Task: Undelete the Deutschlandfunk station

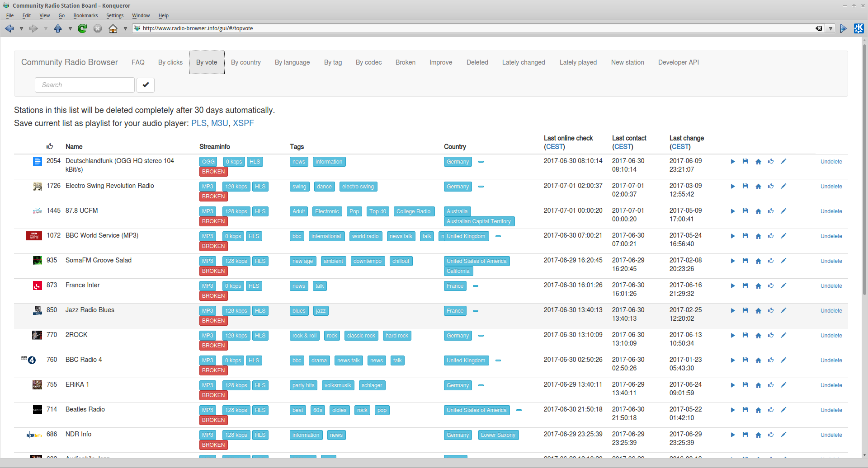Action: [831, 162]
